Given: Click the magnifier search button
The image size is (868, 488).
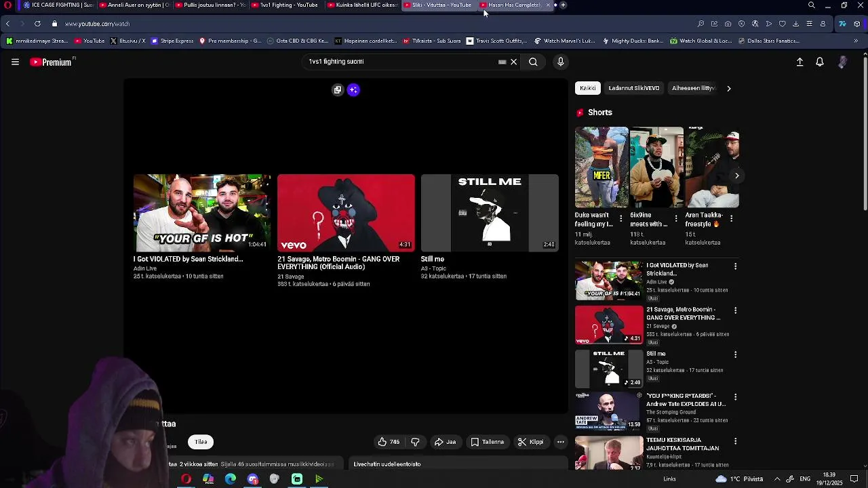Looking at the screenshot, I should pos(533,62).
